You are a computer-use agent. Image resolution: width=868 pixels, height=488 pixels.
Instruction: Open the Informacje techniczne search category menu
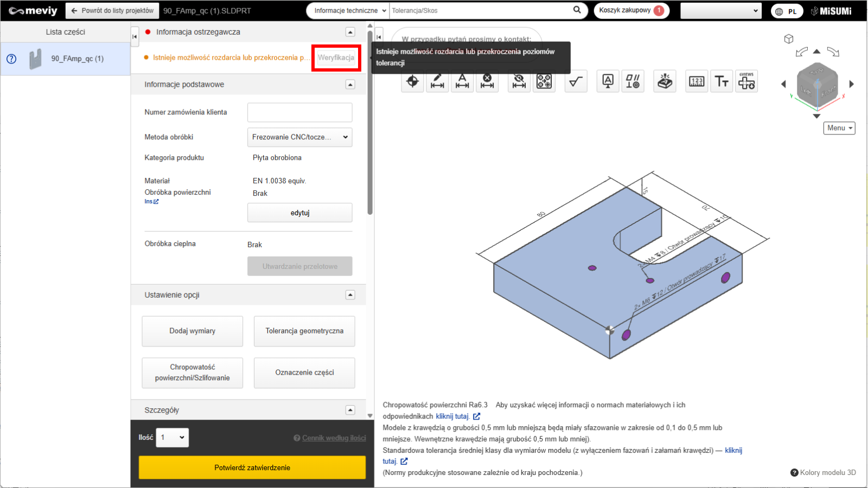pos(350,11)
